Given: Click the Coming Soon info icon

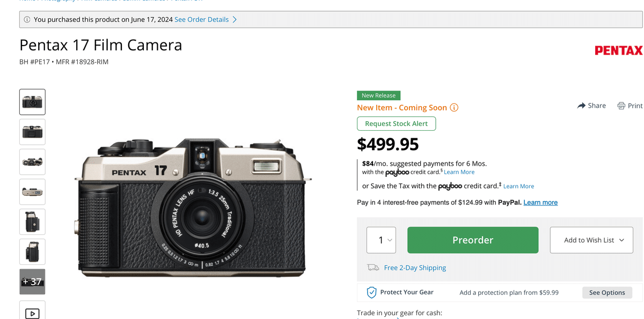Looking at the screenshot, I should 454,107.
